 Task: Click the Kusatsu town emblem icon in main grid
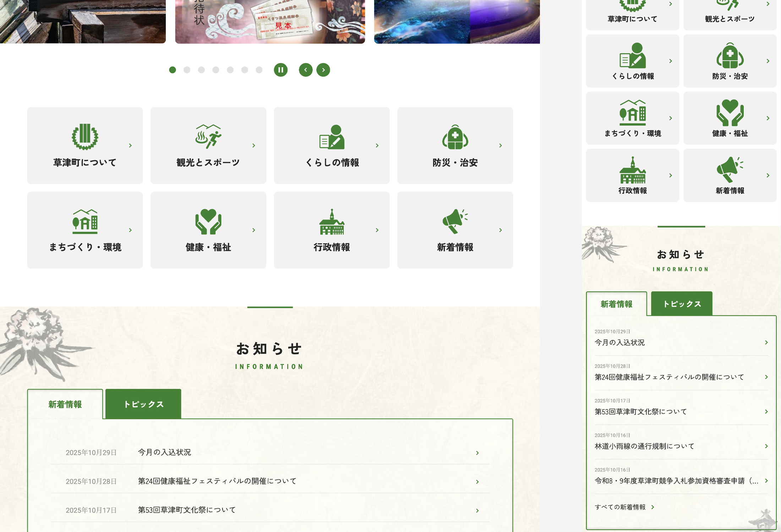(85, 137)
